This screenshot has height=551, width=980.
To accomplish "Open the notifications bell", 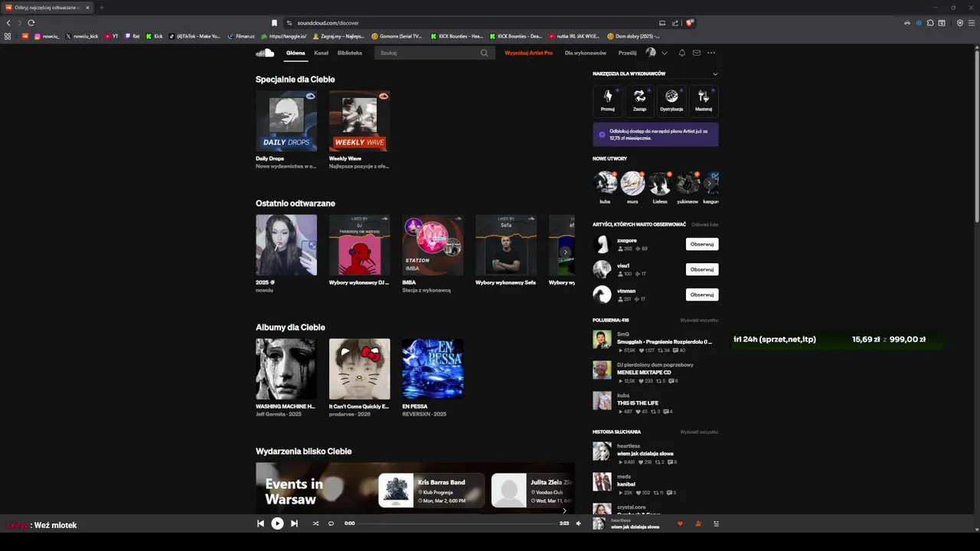I will 682,53.
